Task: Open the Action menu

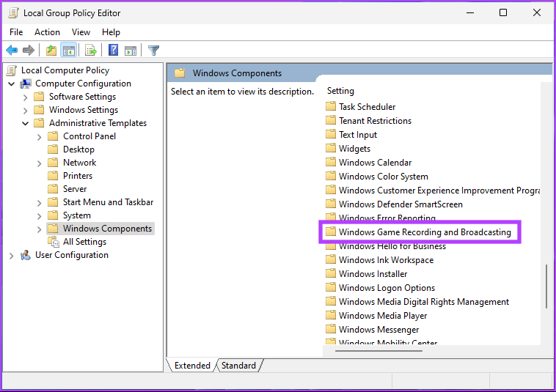Action: tap(47, 32)
